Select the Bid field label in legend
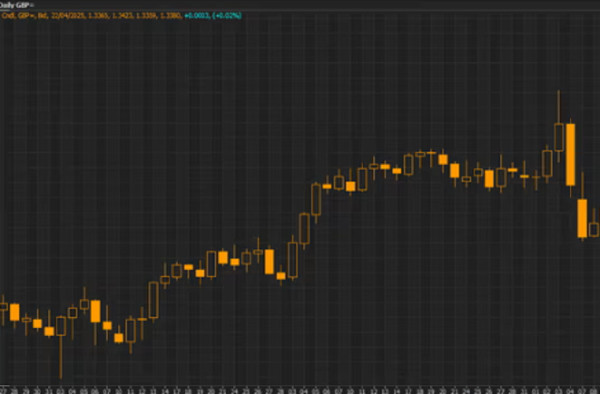The image size is (600, 394). point(42,16)
